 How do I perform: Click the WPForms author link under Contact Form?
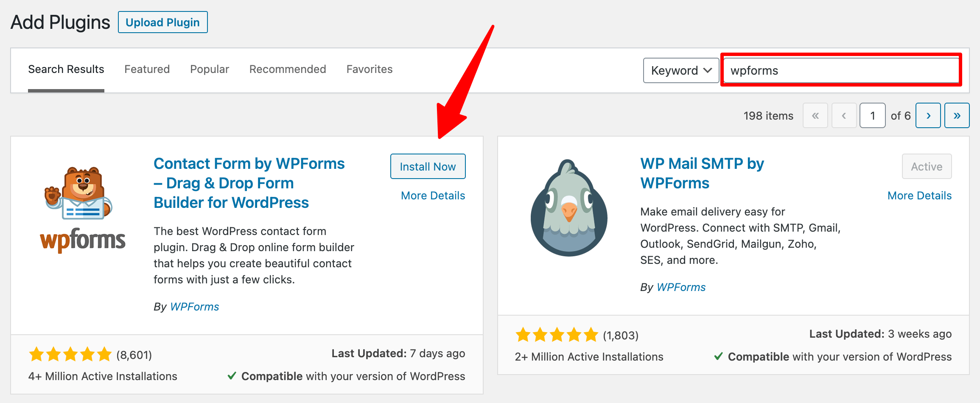194,306
